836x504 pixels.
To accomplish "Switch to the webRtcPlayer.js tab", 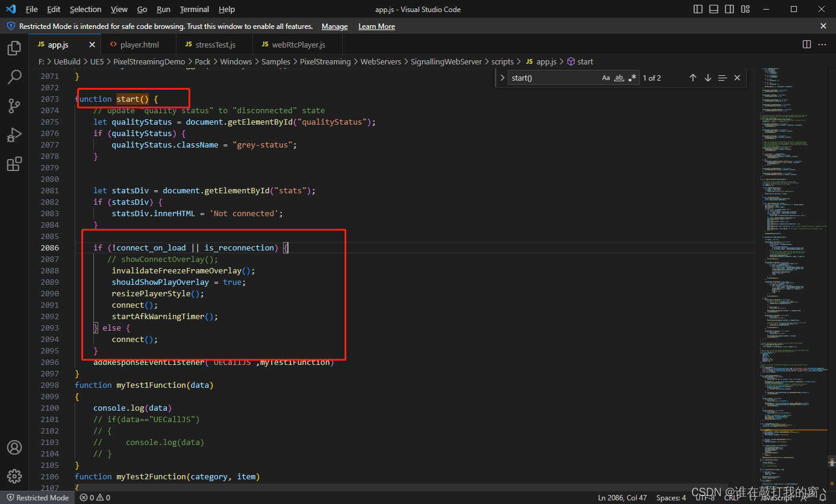I will point(298,45).
